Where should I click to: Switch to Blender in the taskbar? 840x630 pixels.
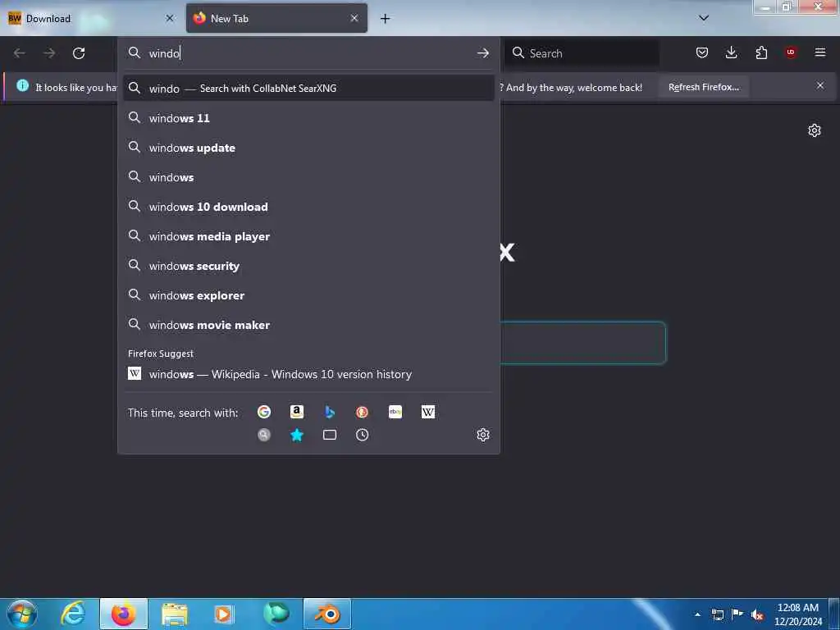click(327, 614)
